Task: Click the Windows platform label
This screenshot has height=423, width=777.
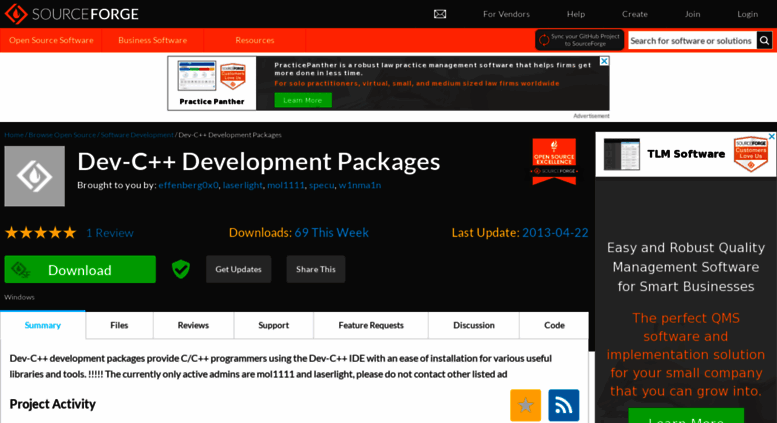Action: (x=19, y=297)
